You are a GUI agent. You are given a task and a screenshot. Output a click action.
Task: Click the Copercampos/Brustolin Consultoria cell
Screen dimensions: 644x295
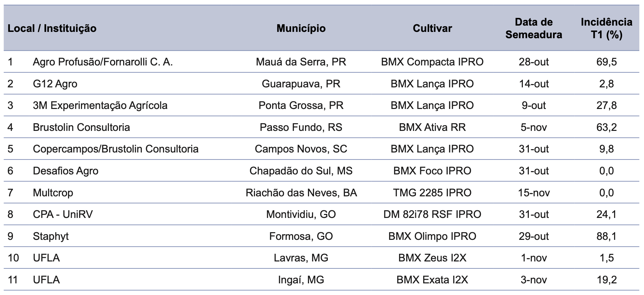point(116,149)
